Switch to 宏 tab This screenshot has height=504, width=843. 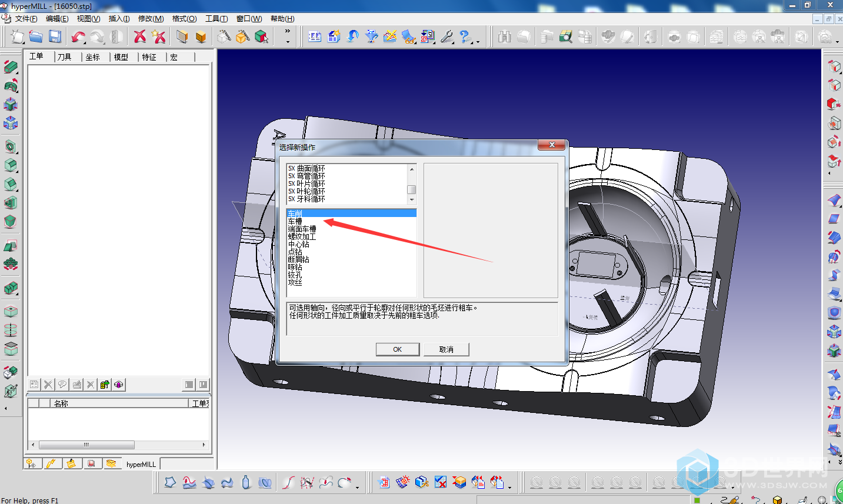174,57
